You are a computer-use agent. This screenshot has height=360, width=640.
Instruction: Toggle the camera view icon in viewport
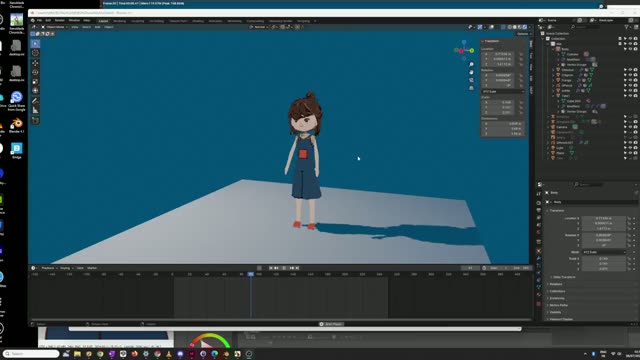pyautogui.click(x=471, y=80)
